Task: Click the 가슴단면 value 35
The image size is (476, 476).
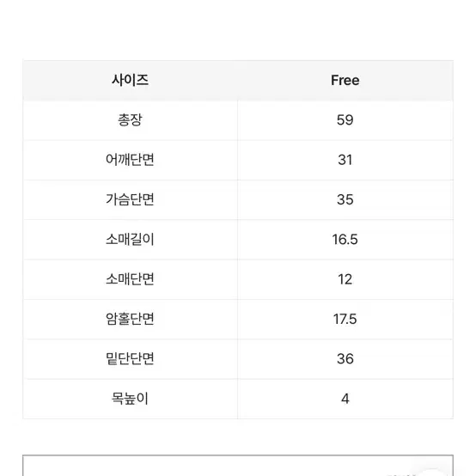Action: (x=345, y=199)
